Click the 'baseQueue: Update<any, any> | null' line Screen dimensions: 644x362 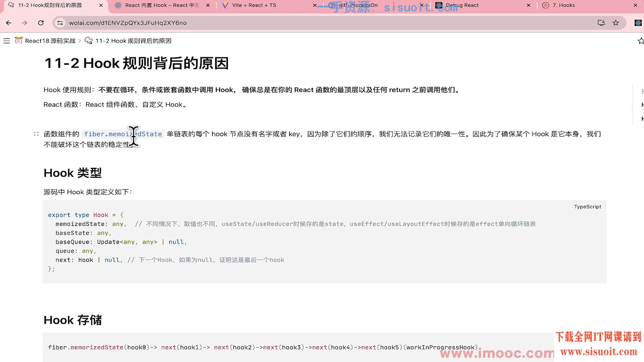121,242
